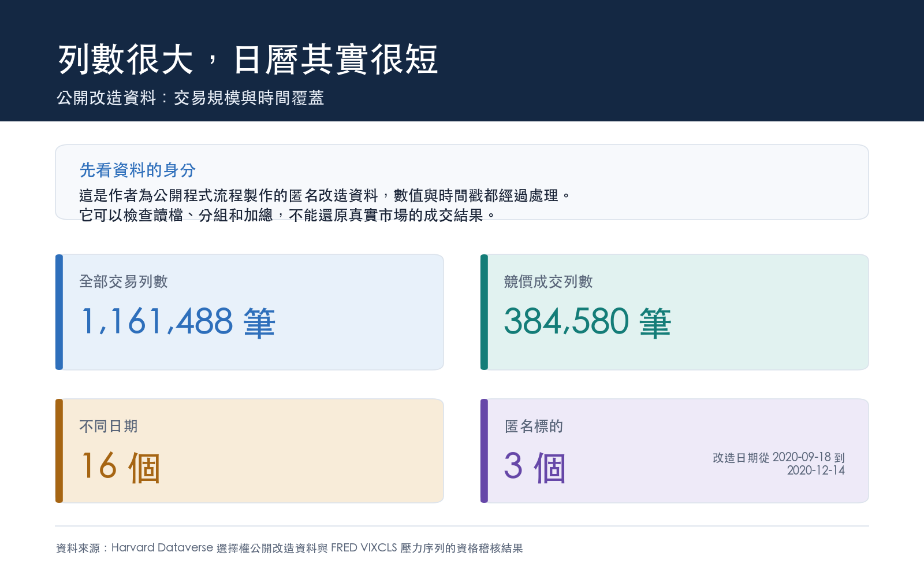Click the label 競價成交列數

(x=549, y=281)
